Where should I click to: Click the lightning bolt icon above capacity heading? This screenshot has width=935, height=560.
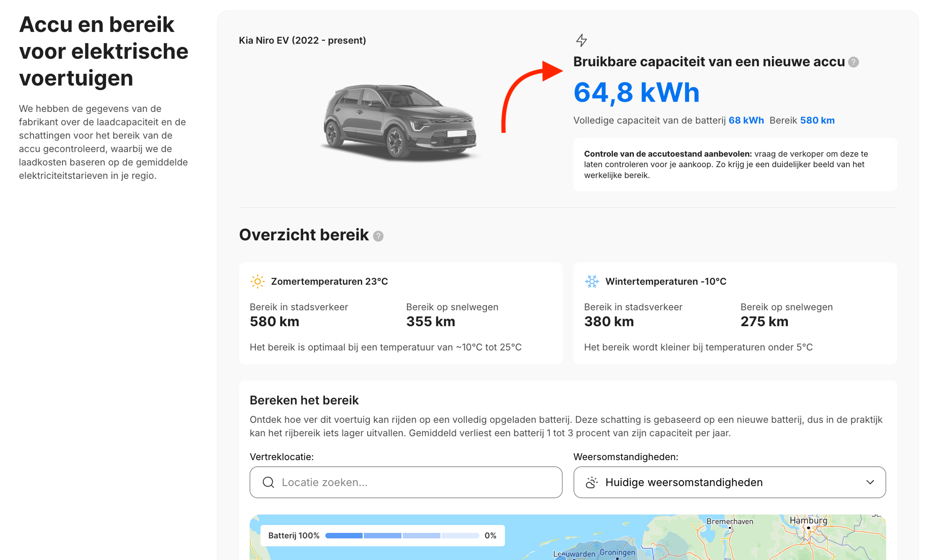[x=581, y=40]
